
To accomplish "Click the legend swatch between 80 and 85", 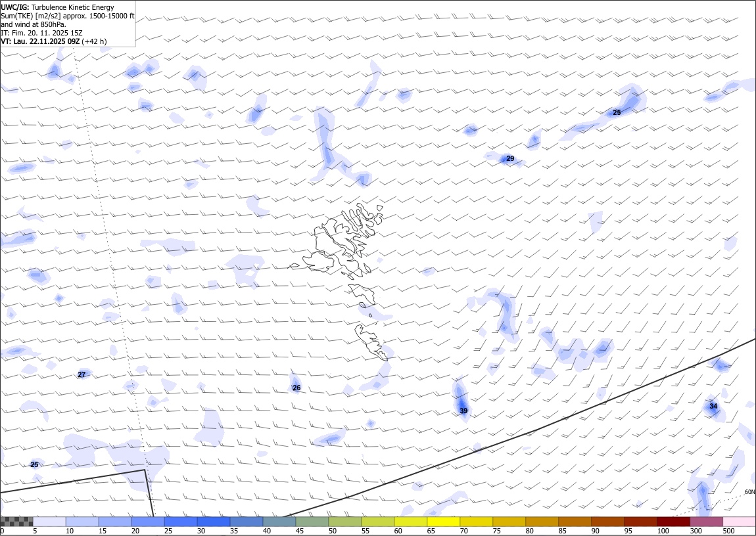I will [542, 522].
